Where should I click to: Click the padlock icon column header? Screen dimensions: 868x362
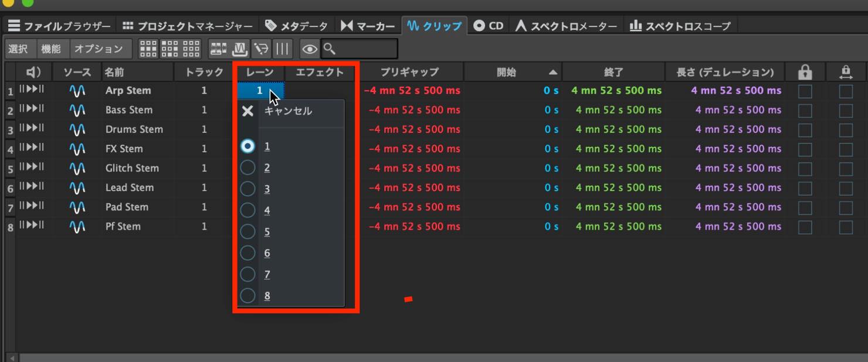point(805,72)
